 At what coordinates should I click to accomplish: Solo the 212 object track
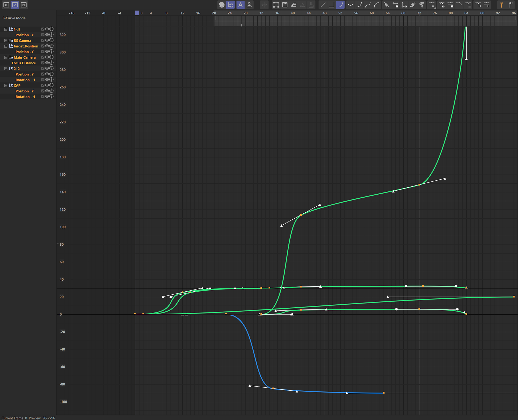coord(52,68)
